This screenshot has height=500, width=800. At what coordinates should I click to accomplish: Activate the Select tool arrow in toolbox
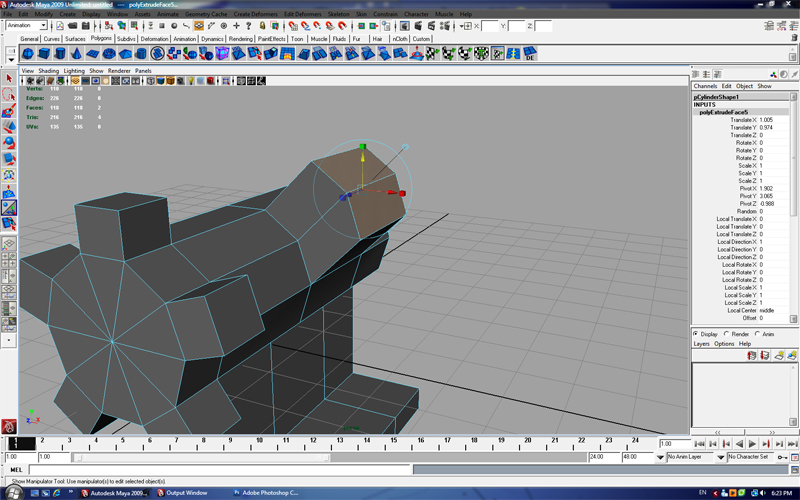9,78
